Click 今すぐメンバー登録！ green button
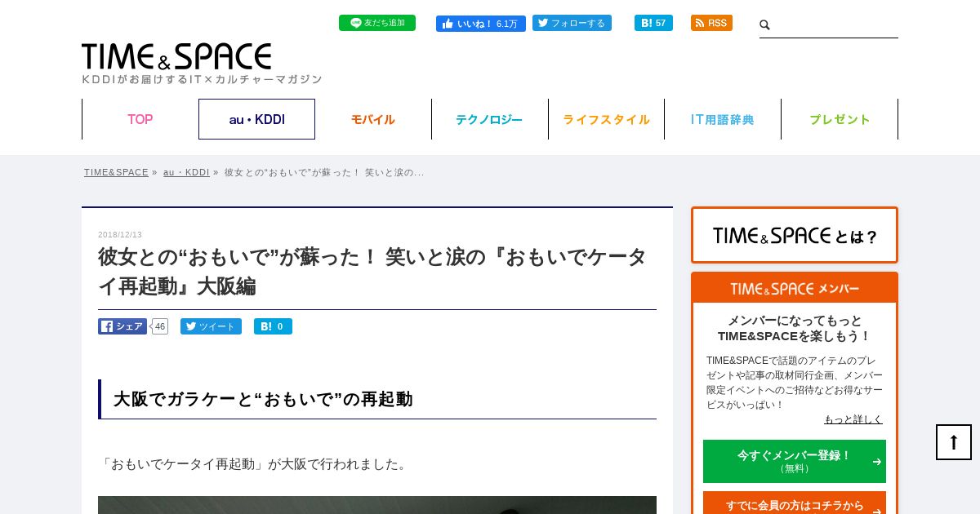Viewport: 980px width, 514px height. pos(795,461)
